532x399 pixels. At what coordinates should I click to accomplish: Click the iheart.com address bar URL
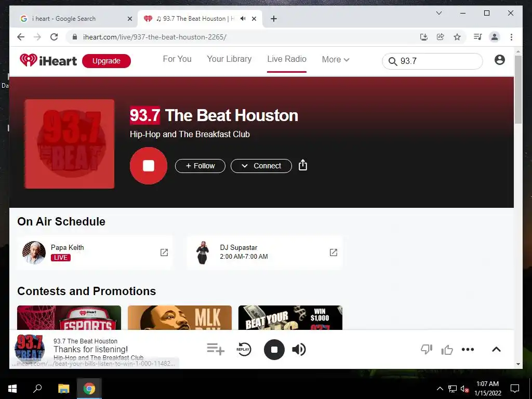click(x=155, y=37)
